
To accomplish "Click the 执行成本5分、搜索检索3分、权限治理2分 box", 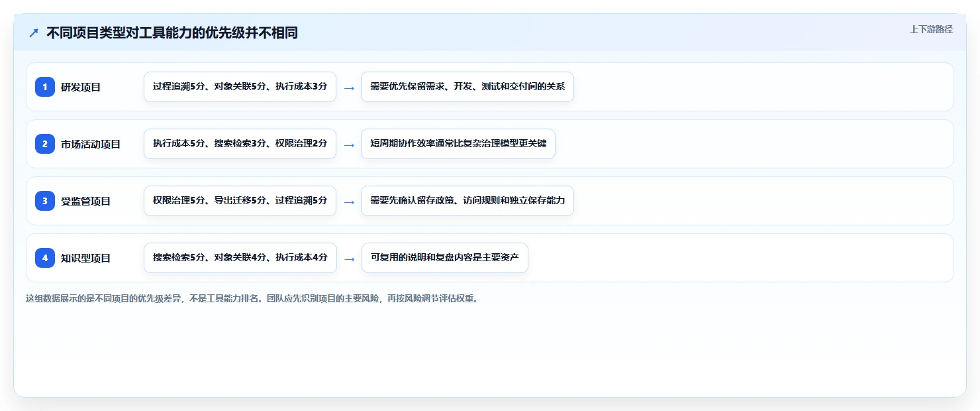I will [x=240, y=144].
